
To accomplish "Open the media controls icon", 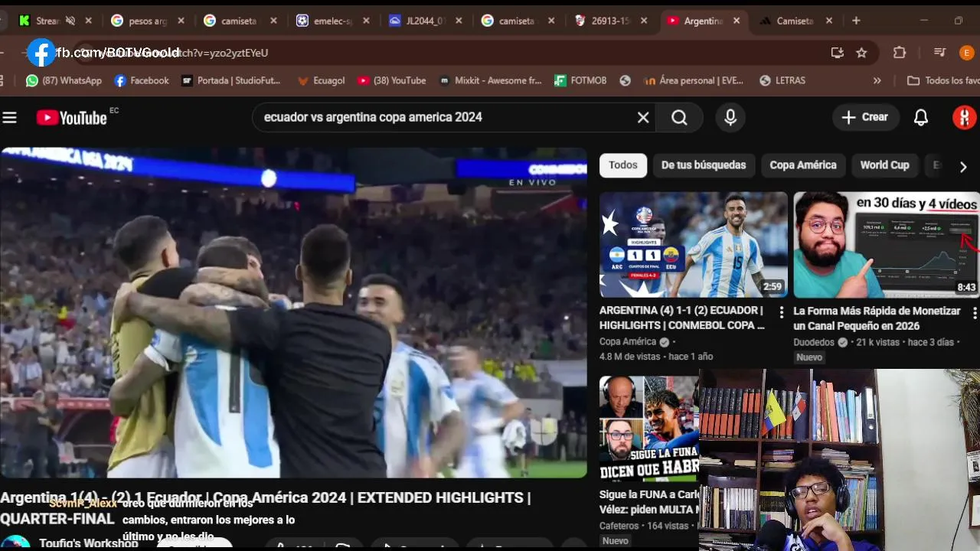I will coord(940,52).
